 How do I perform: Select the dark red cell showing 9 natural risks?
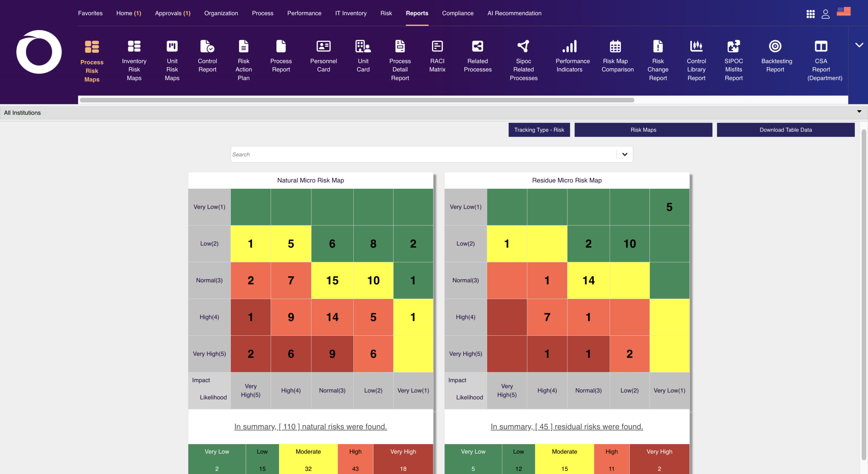pos(332,354)
